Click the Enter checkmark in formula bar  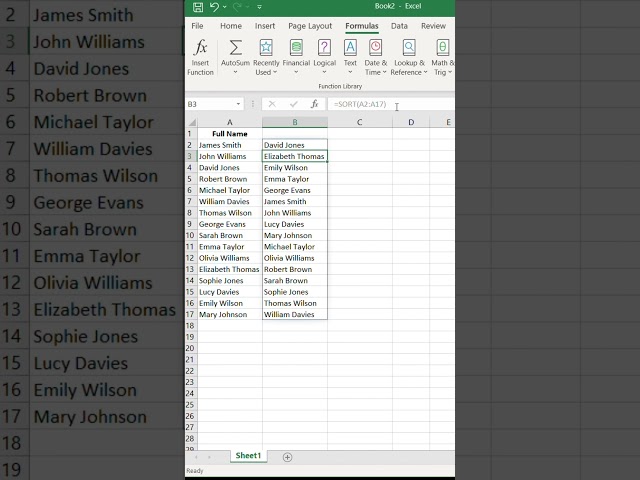293,104
